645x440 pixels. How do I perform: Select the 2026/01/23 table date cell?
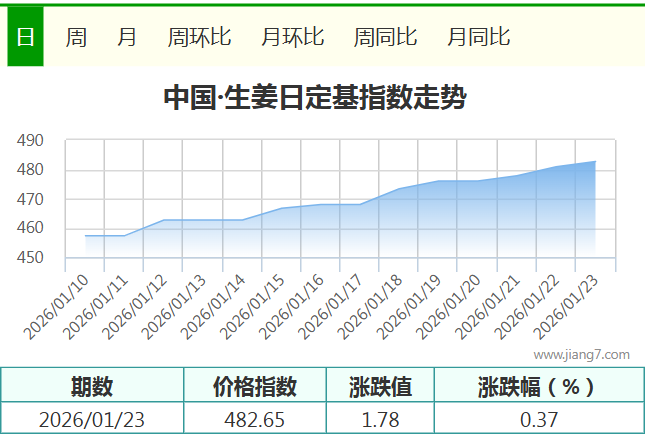92,419
